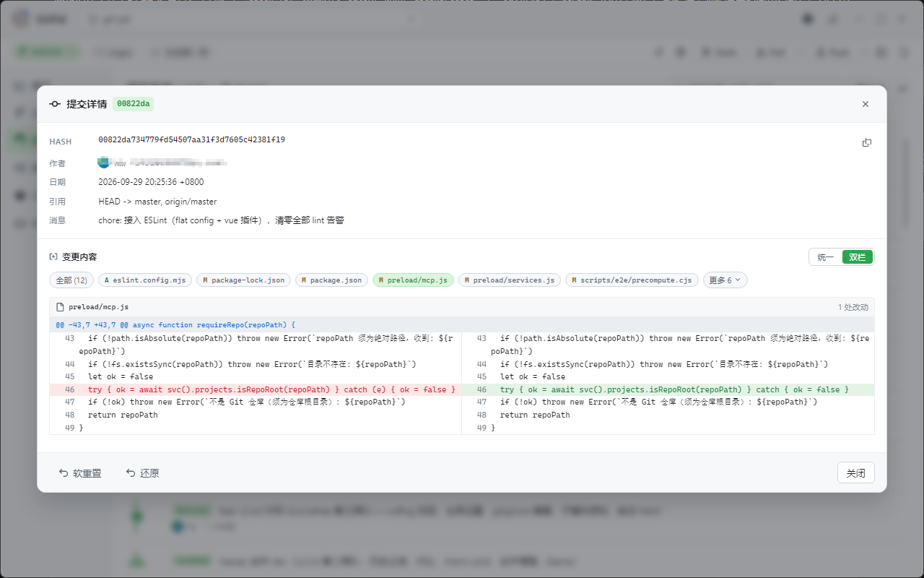The height and width of the screenshot is (578, 924).
Task: Click the 软重置 soft reset button
Action: (80, 473)
